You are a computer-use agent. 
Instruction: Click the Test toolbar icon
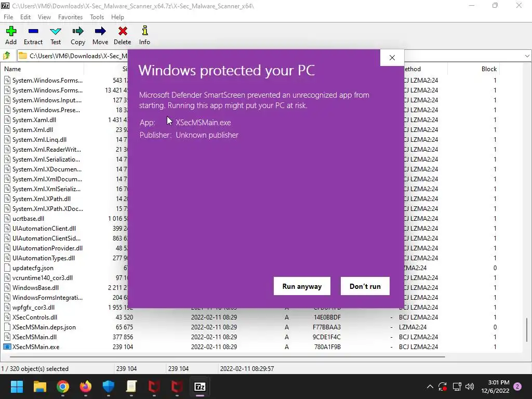(56, 35)
